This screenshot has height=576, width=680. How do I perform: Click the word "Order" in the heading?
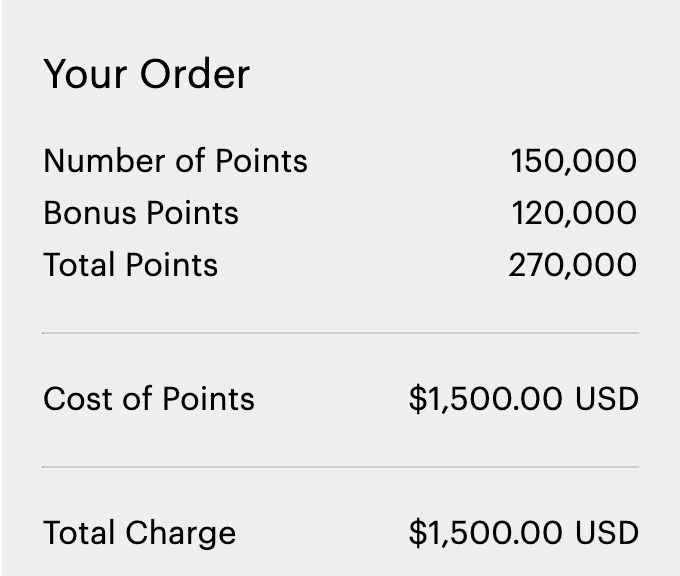point(195,74)
